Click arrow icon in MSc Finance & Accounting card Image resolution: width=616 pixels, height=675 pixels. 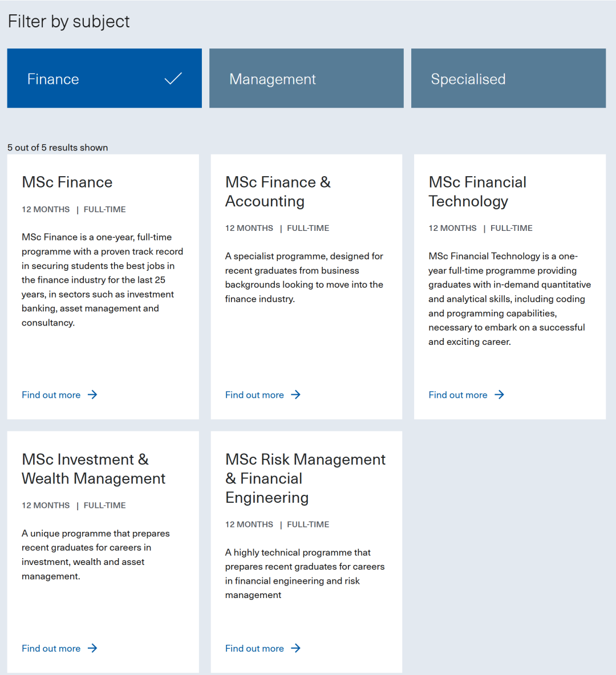[295, 395]
